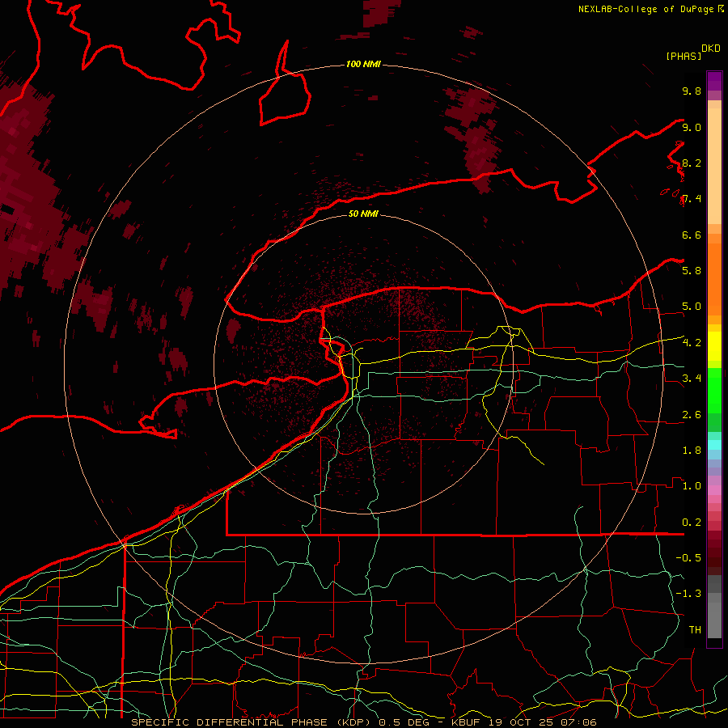Select the 4.2 value on the scale
The height and width of the screenshot is (728, 728).
(x=692, y=343)
